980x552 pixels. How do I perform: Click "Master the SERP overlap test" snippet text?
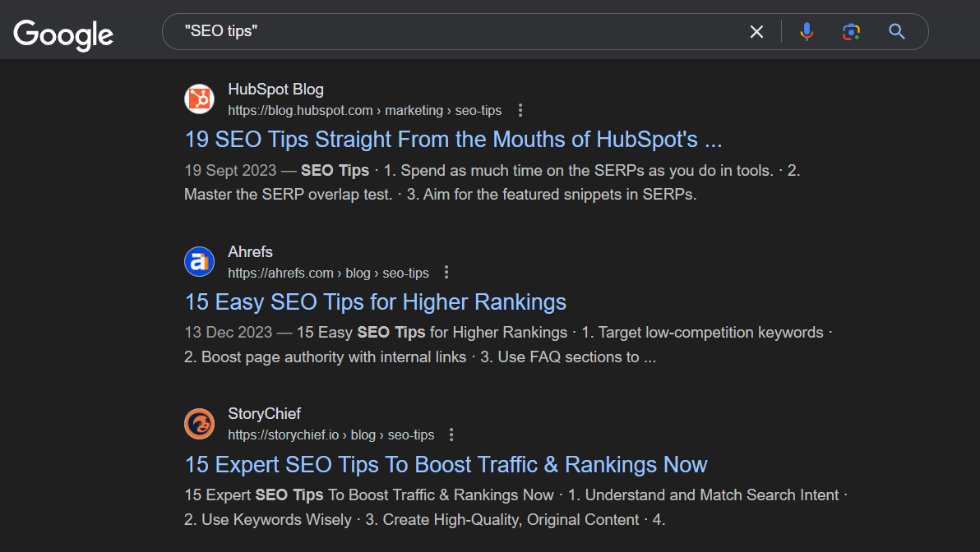click(288, 194)
